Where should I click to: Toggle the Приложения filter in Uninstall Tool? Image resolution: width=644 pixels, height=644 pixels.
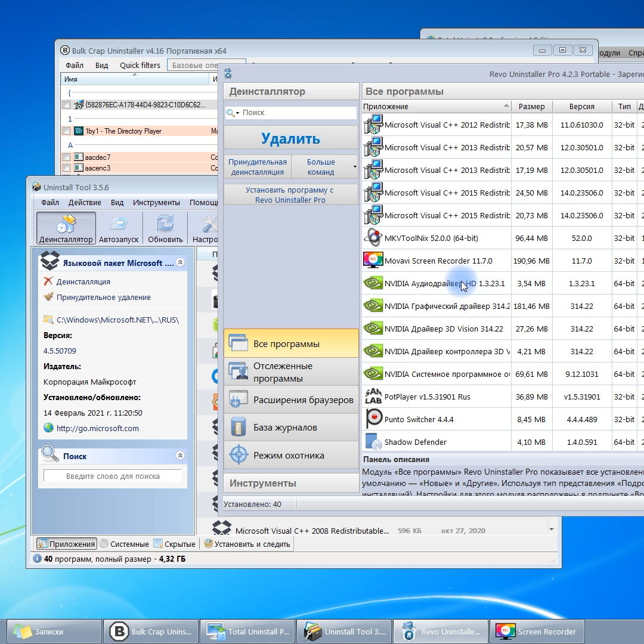[67, 544]
